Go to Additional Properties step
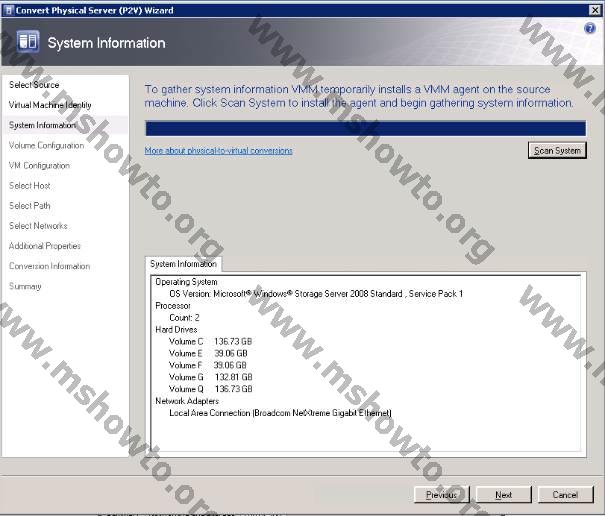 [45, 246]
